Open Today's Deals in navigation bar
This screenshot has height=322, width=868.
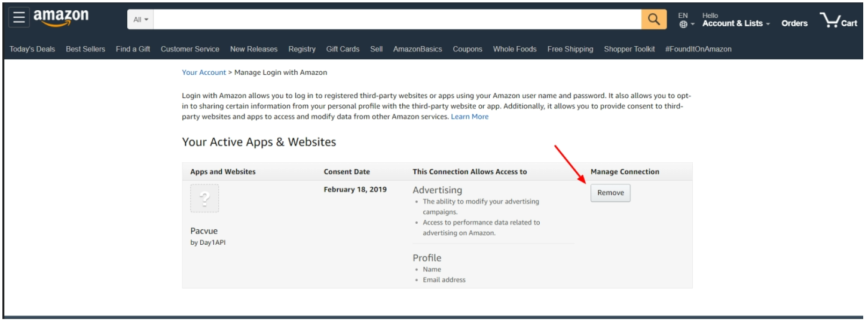coord(32,49)
